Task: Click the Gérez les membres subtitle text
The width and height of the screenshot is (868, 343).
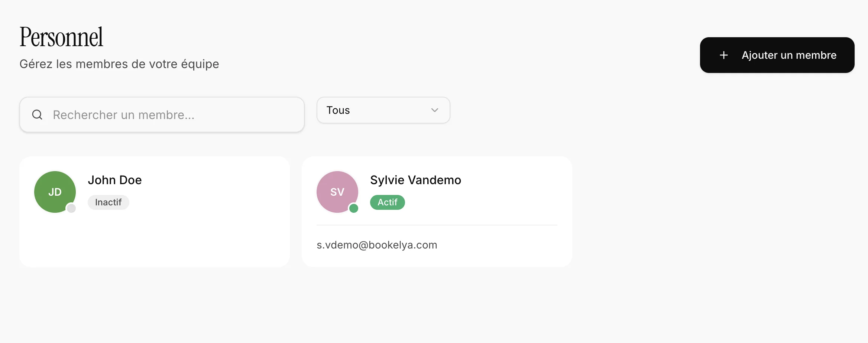Action: (x=119, y=64)
